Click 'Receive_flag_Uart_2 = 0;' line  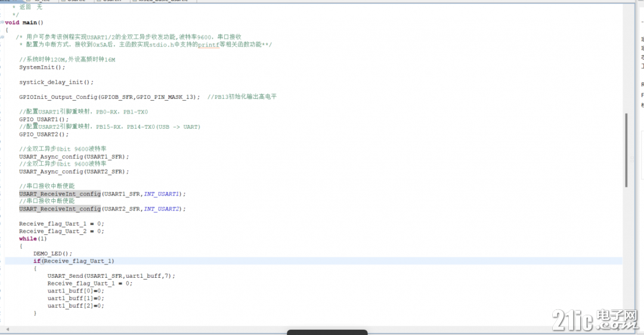61,231
